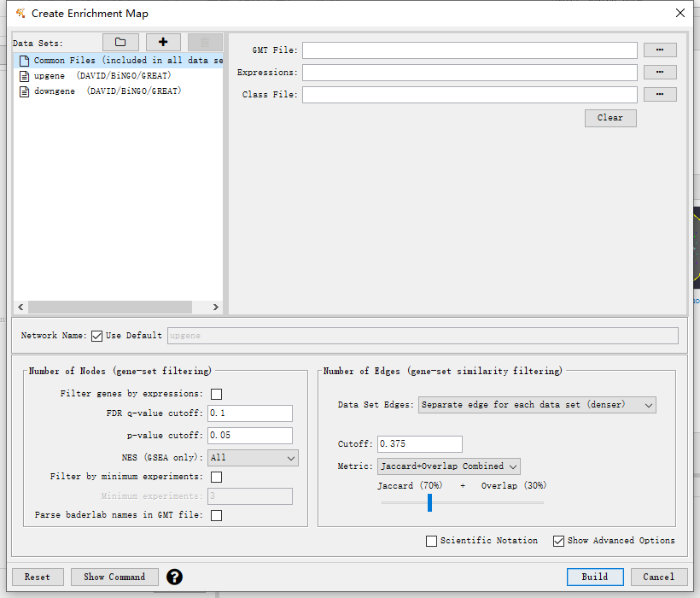Click the folder icon above Data Sets

click(120, 43)
